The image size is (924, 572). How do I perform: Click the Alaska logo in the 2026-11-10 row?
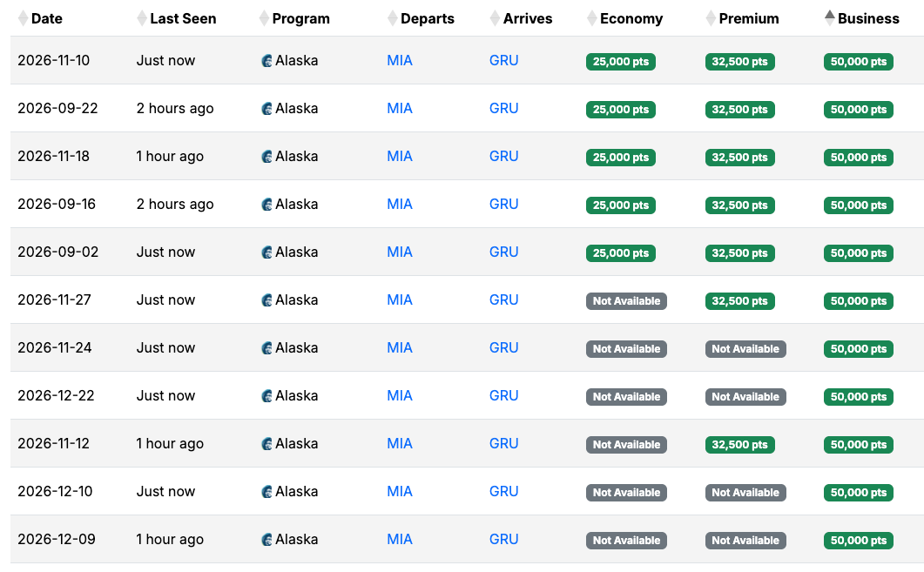266,61
